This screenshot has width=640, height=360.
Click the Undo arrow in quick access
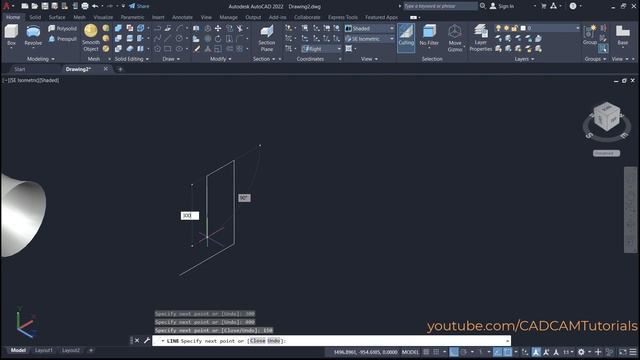tap(95, 6)
